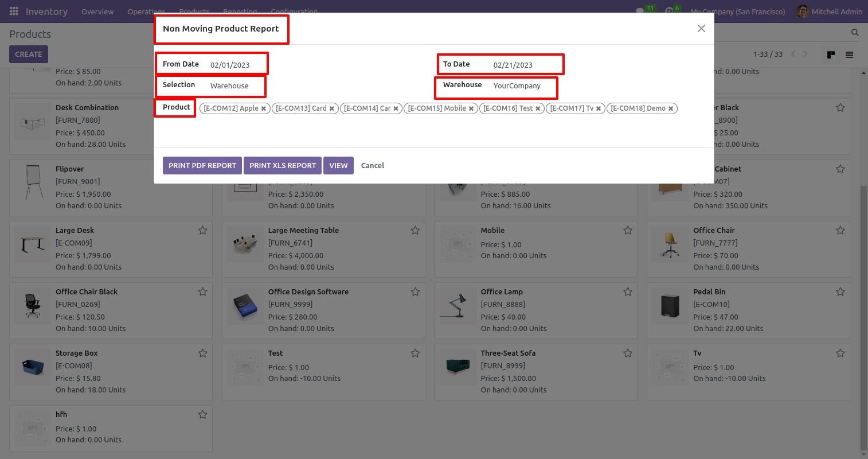Click 'On hand: 22.00 Units' text
Image resolution: width=868 pixels, height=459 pixels.
(728, 328)
